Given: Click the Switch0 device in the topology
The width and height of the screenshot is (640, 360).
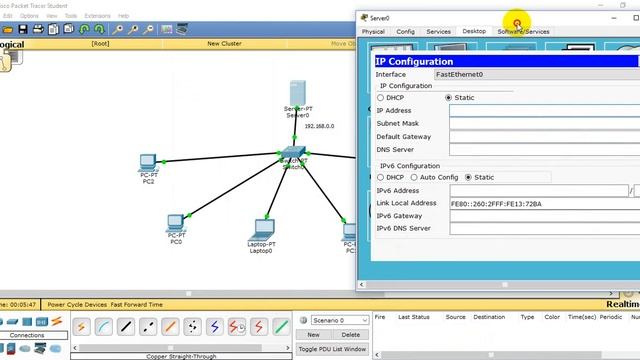Looking at the screenshot, I should pos(293,153).
